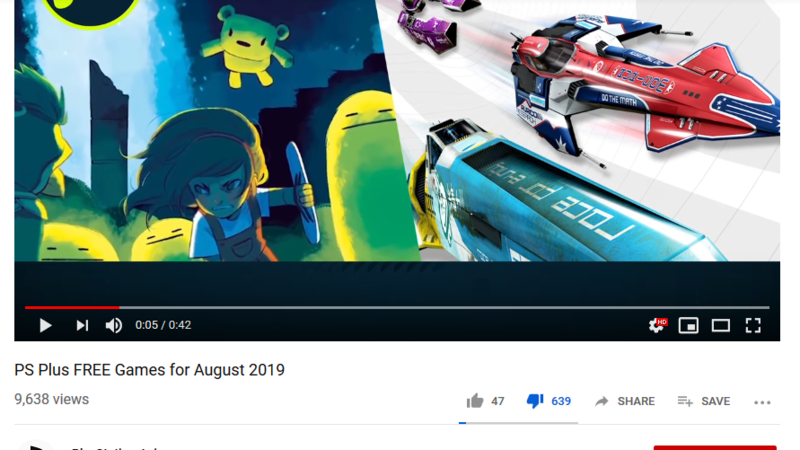Open video settings gear icon
This screenshot has width=800, height=450.
point(657,325)
